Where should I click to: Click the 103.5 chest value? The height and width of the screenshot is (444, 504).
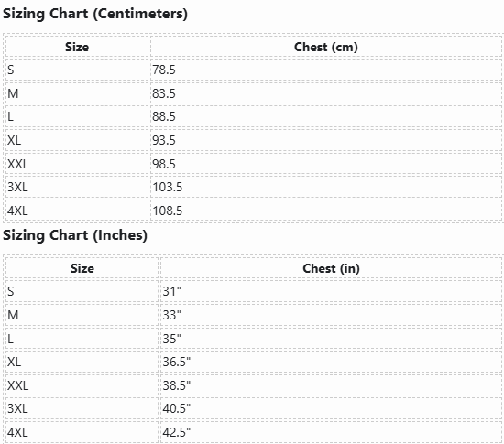[x=326, y=187]
